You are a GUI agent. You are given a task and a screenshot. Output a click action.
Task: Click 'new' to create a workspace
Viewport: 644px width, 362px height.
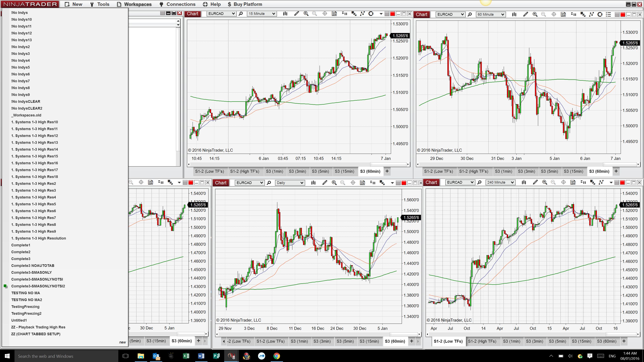click(x=122, y=342)
